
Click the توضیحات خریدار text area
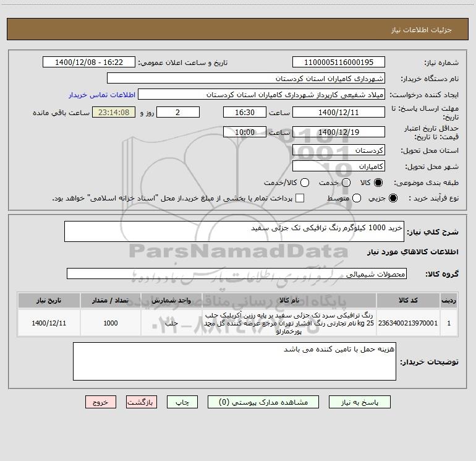click(234, 361)
